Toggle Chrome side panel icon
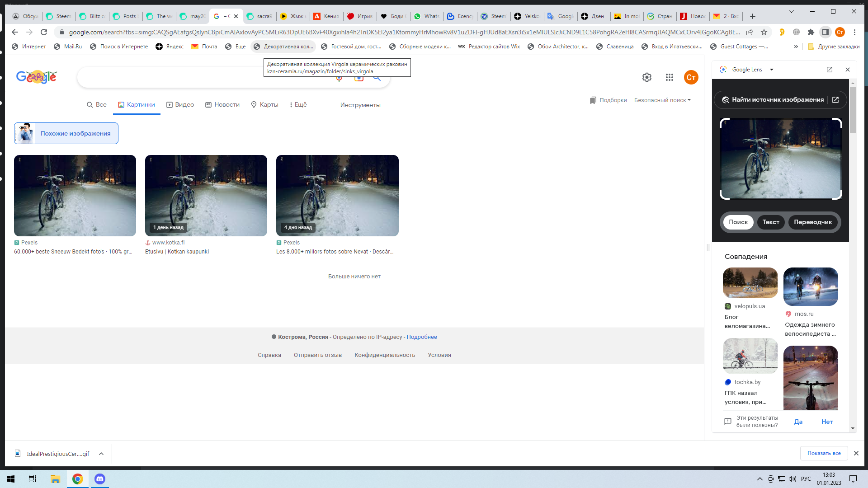The height and width of the screenshot is (488, 868). click(x=826, y=32)
